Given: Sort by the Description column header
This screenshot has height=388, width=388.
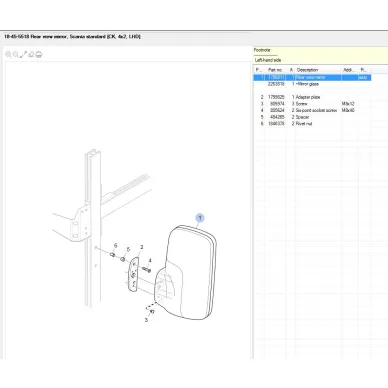Looking at the screenshot, I should 307,70.
